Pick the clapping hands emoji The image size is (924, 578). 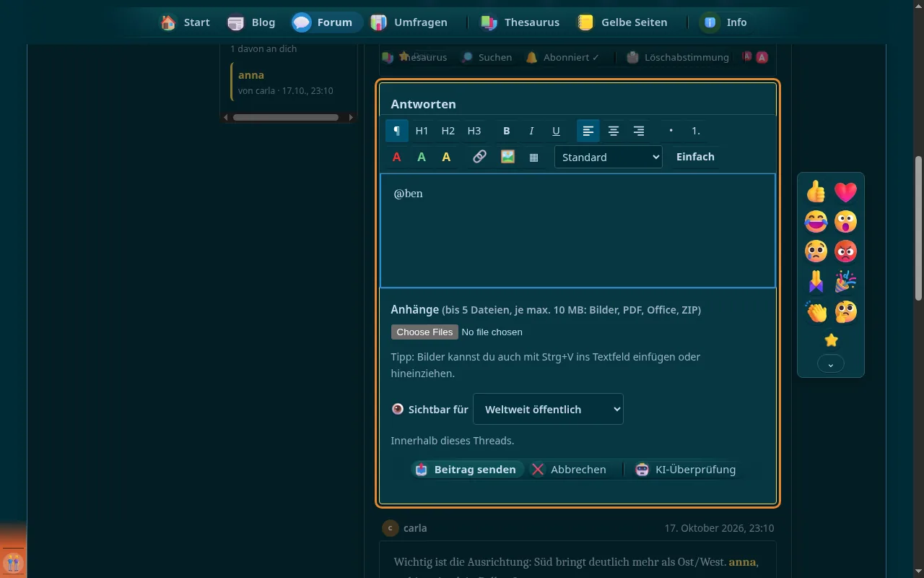coord(816,311)
